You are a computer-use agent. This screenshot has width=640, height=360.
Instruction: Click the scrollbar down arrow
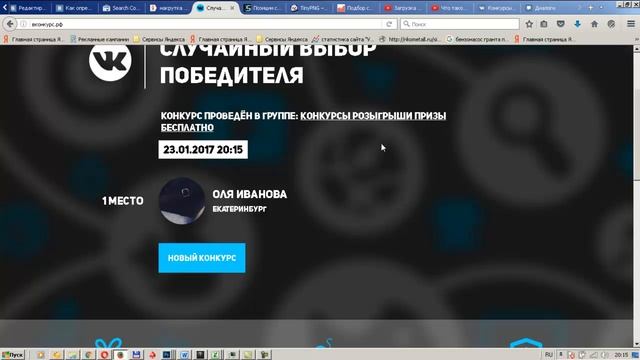point(636,344)
